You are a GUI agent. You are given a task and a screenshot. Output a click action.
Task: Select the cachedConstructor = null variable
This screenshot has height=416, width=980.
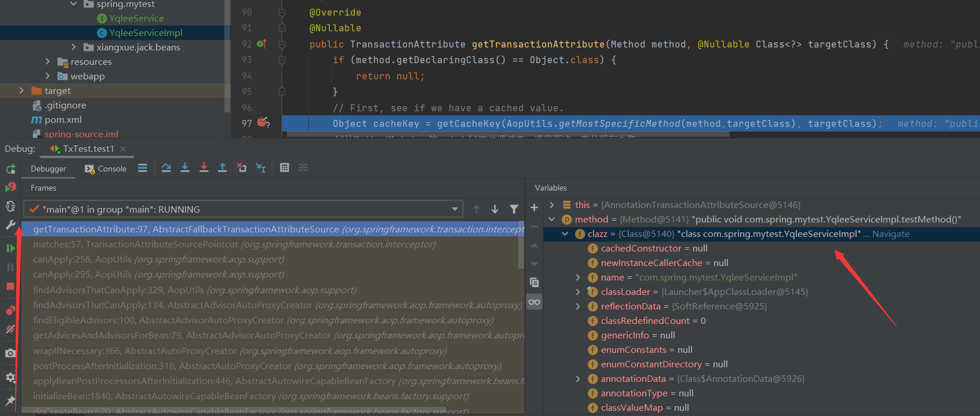654,249
